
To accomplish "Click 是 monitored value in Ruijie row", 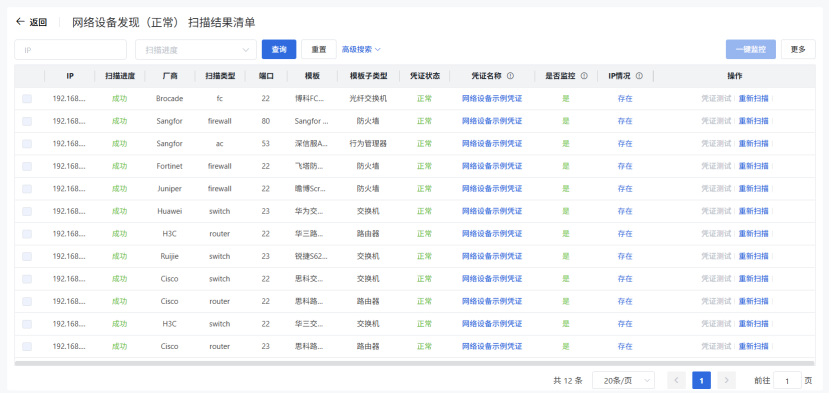I will (x=566, y=257).
